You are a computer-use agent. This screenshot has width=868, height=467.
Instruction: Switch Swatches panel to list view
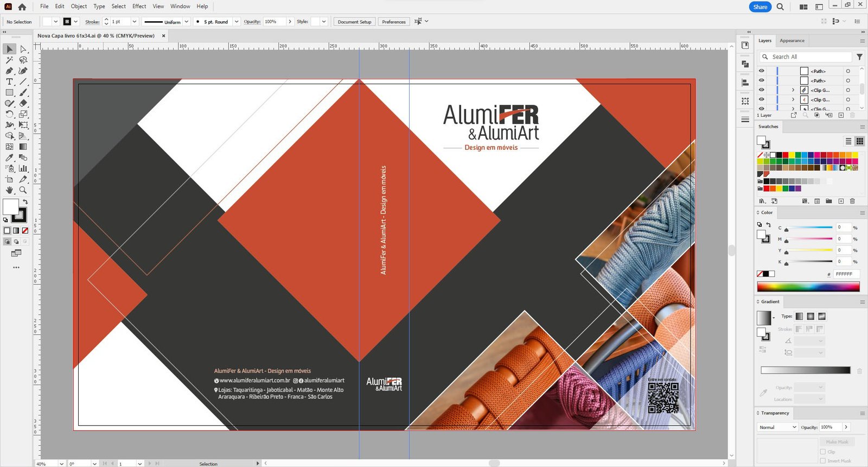[848, 141]
